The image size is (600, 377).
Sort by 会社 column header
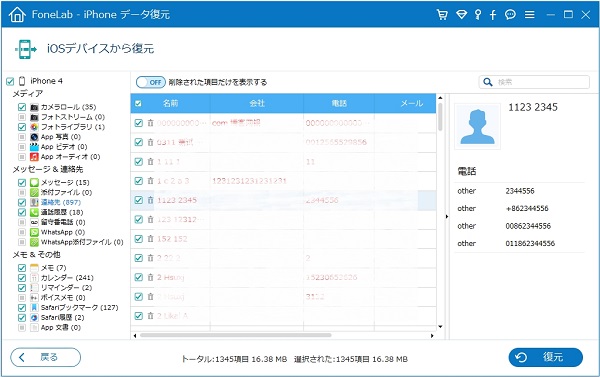257,103
